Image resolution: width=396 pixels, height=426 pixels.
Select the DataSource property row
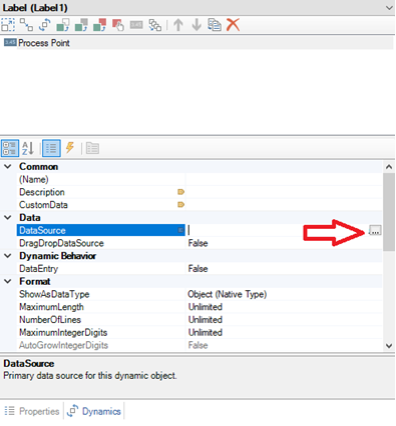click(101, 230)
